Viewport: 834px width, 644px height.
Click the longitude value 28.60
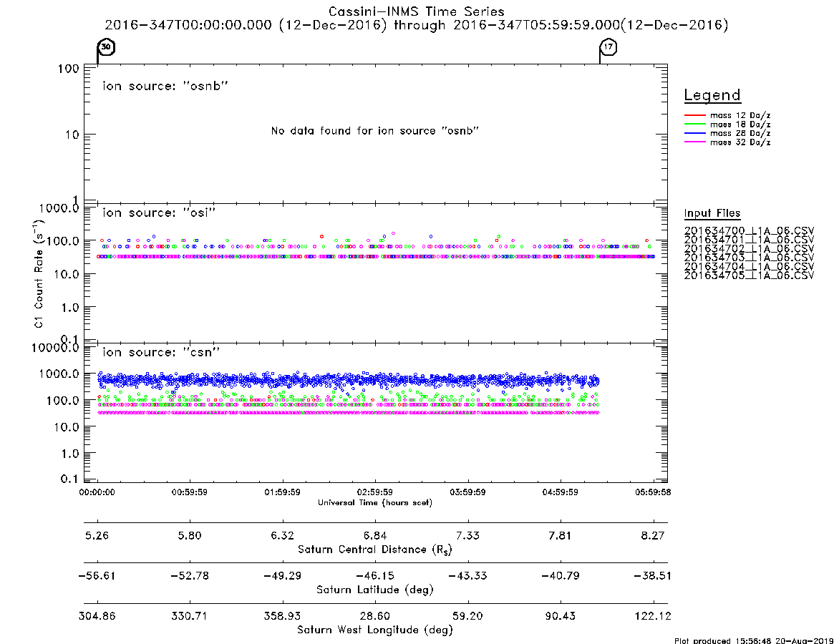375,616
